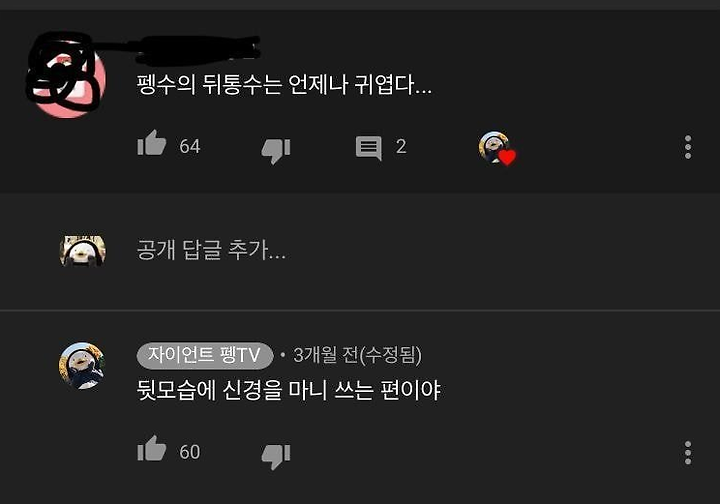Image resolution: width=720 pixels, height=504 pixels.
Task: Click the like count 64
Action: pyautogui.click(x=190, y=147)
